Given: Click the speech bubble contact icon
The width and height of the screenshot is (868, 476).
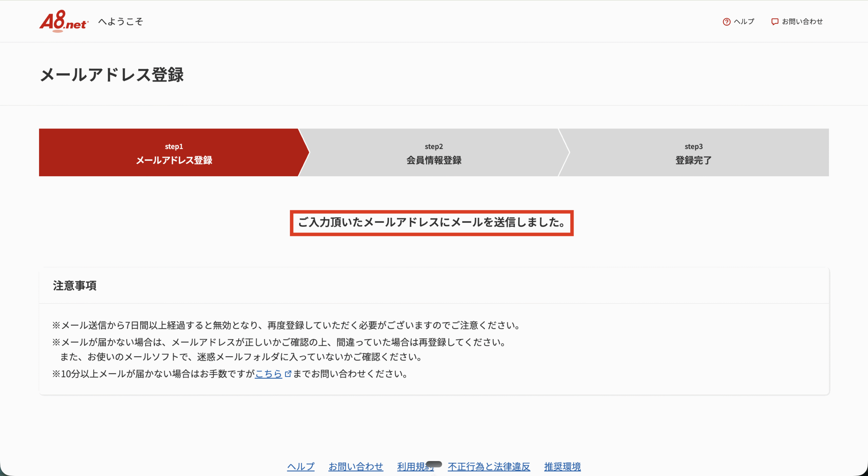Looking at the screenshot, I should [x=775, y=22].
